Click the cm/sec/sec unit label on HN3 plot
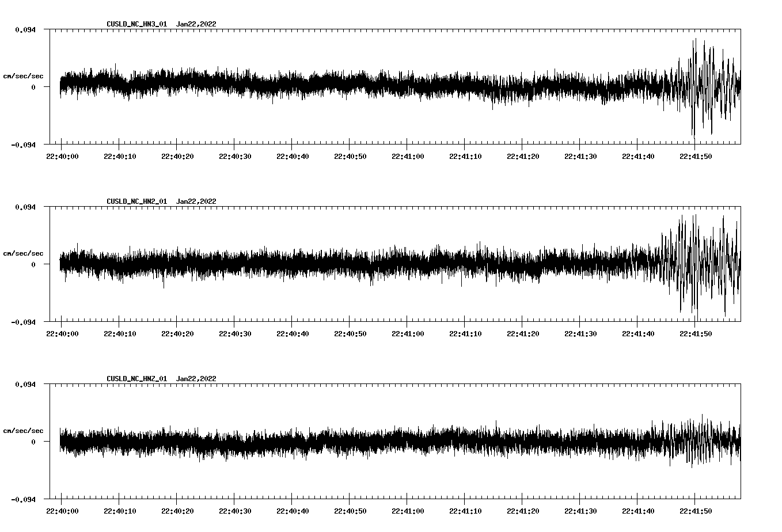 [x=24, y=76]
